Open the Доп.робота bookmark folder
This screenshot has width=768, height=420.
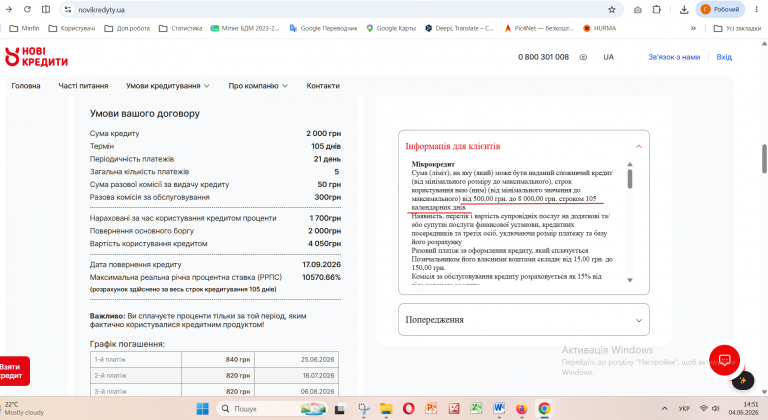[x=127, y=28]
